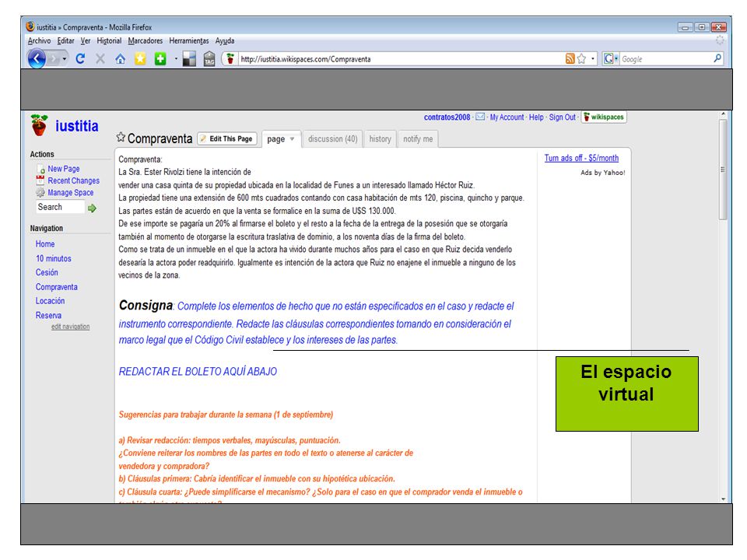Click the page vertical scrollbar thumb

723,170
